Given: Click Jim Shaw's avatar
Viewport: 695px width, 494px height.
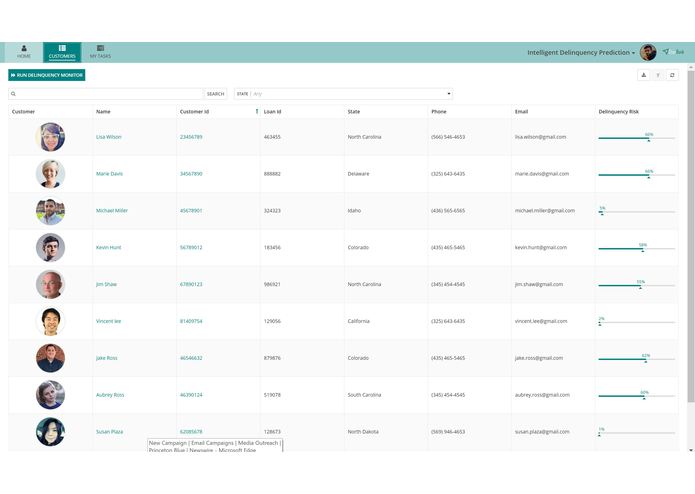Looking at the screenshot, I should tap(50, 284).
